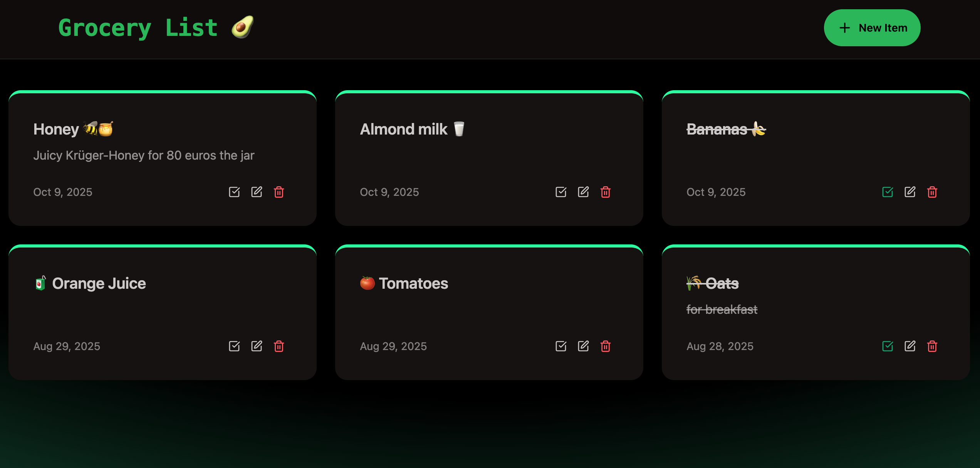
Task: Delete the Almond milk item
Action: 606,192
